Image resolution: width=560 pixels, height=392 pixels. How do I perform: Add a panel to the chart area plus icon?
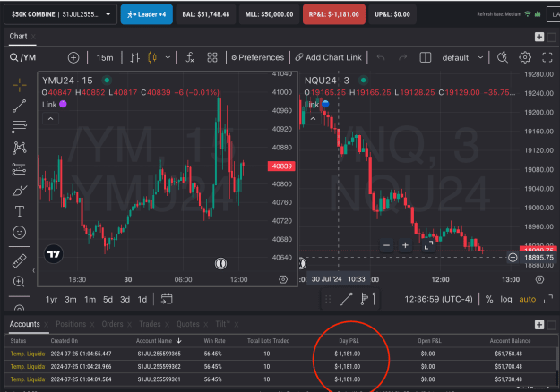pyautogui.click(x=539, y=37)
